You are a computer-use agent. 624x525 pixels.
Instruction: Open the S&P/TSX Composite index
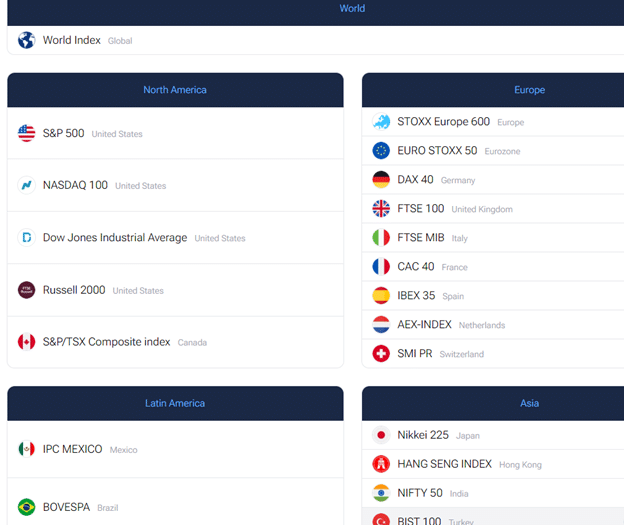pos(107,342)
